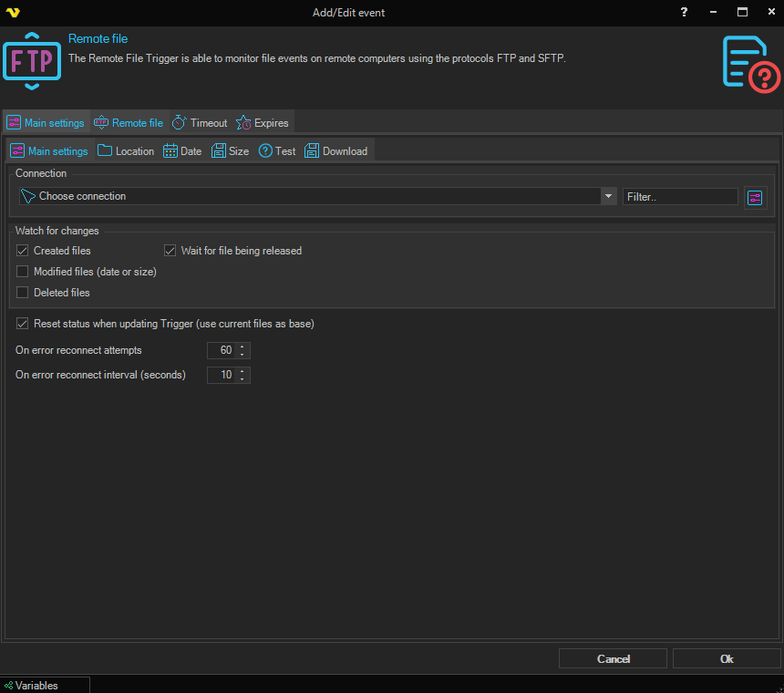784x693 pixels.
Task: Open the Date calendar sub-tab
Action: [182, 151]
